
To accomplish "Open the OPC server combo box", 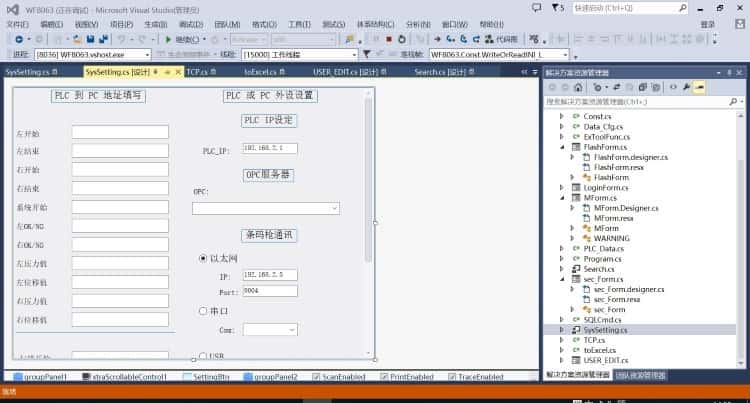I will click(266, 208).
